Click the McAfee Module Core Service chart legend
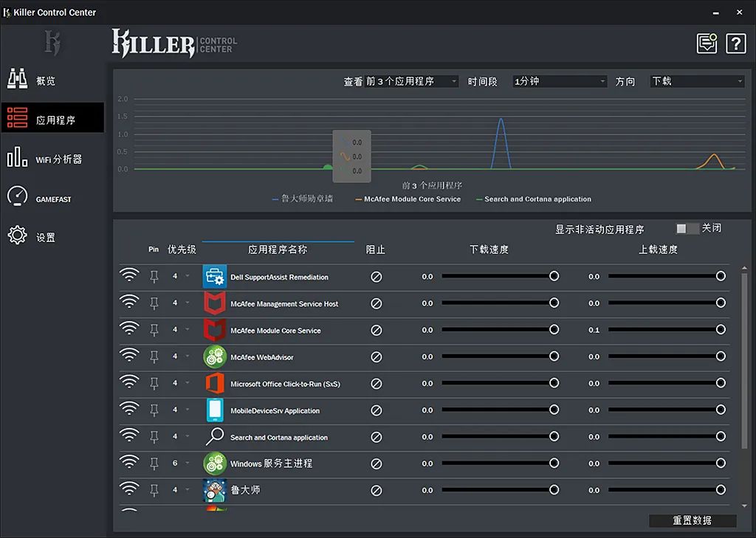Screen dimensions: 756x538 tap(408, 199)
